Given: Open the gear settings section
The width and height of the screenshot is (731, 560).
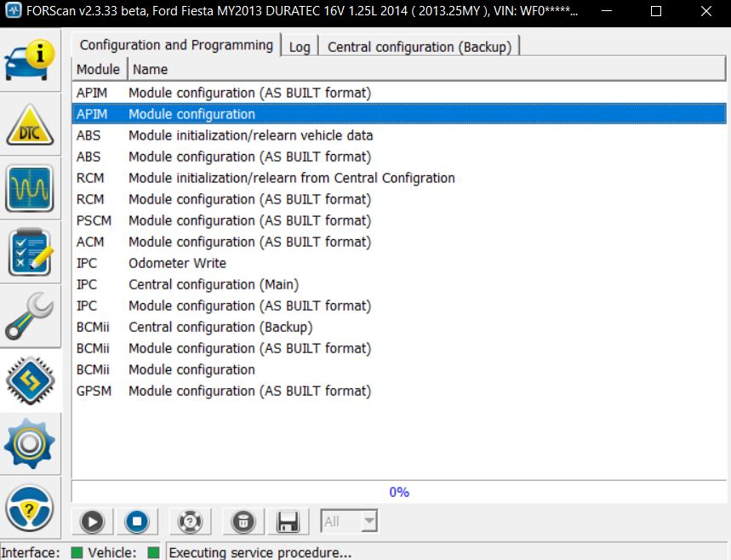Looking at the screenshot, I should click(31, 444).
